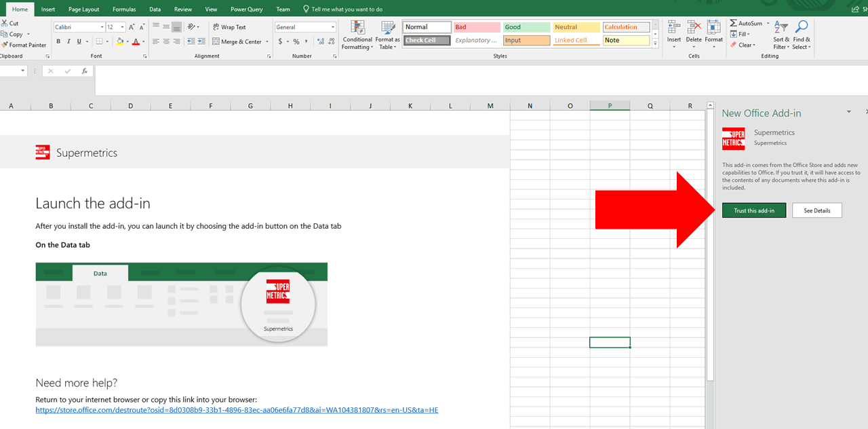
Task: Switch to the Power Query tab
Action: (246, 9)
